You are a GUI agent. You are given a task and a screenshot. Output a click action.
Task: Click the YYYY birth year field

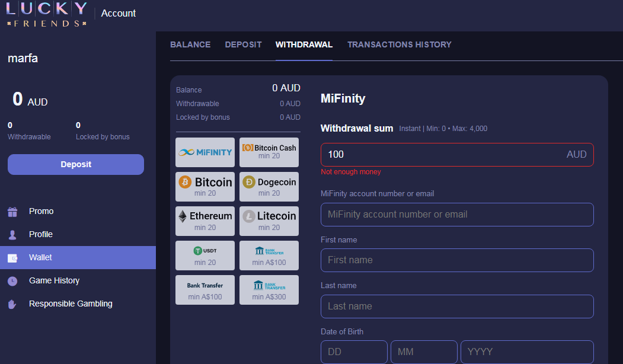(x=526, y=352)
